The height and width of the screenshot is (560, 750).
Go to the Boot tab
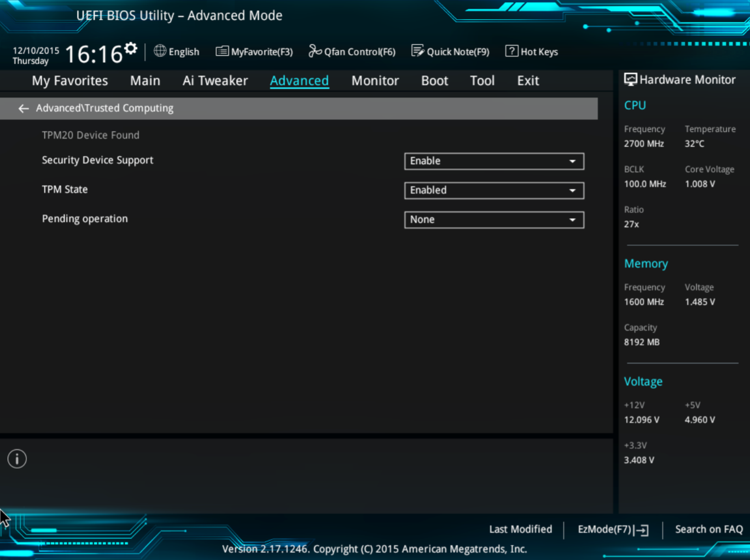click(434, 81)
